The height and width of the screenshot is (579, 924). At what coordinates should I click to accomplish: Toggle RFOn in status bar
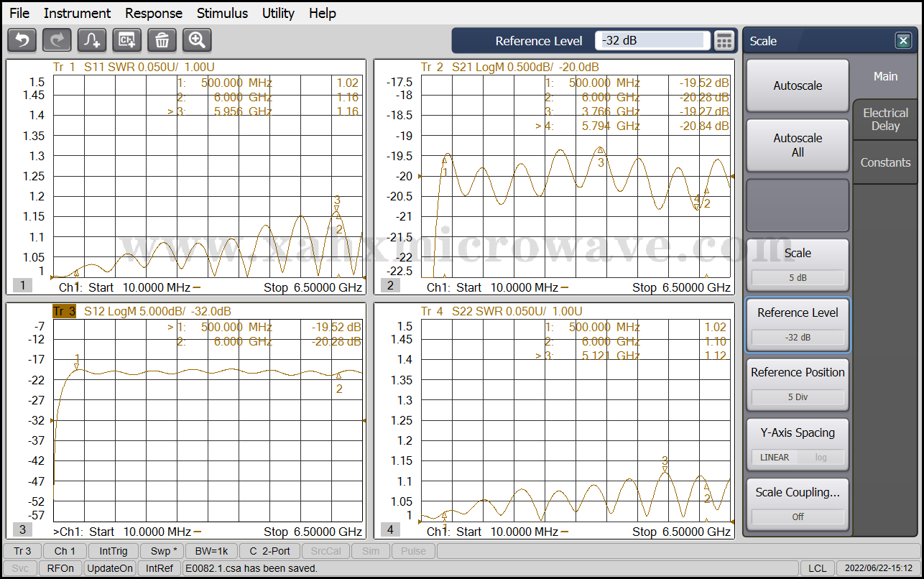coord(60,568)
